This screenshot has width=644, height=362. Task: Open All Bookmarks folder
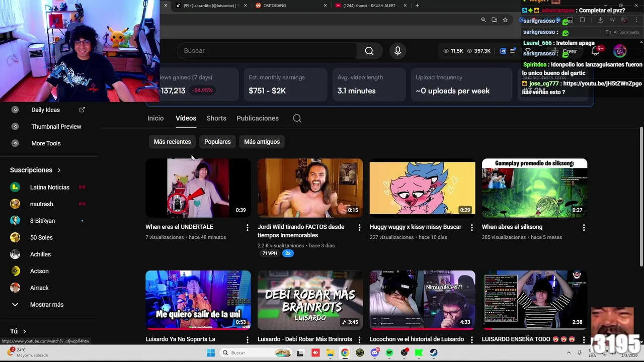[x=622, y=32]
